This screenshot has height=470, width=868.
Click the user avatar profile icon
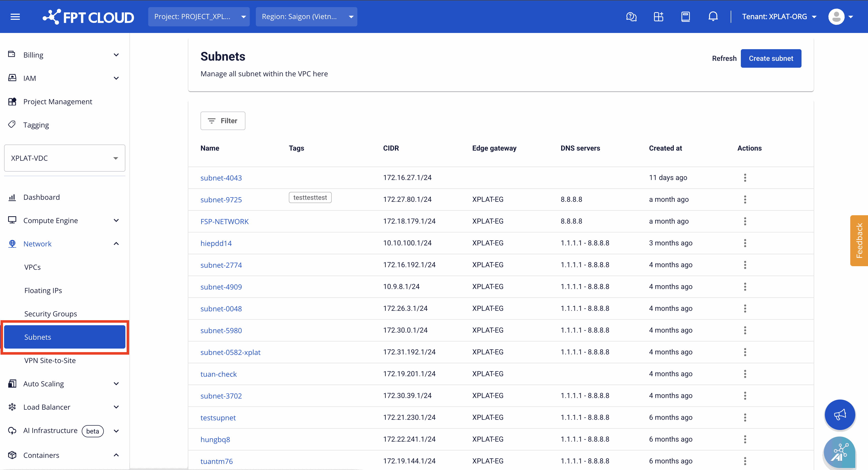[836, 16]
